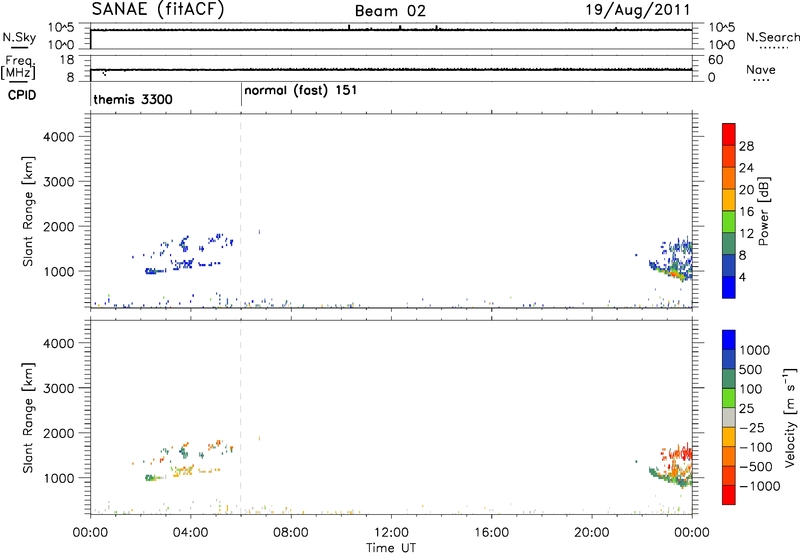This screenshot has width=800, height=554.
Task: Click the Nave legend label
Action: pos(761,70)
